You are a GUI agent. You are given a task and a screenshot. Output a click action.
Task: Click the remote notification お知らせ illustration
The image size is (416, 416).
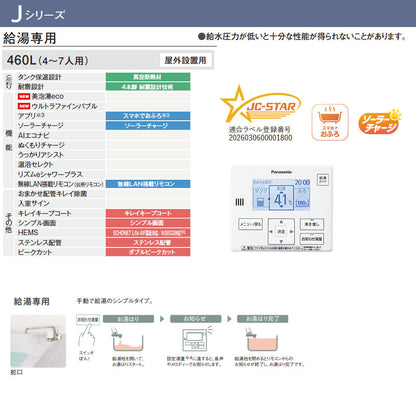pos(197,338)
